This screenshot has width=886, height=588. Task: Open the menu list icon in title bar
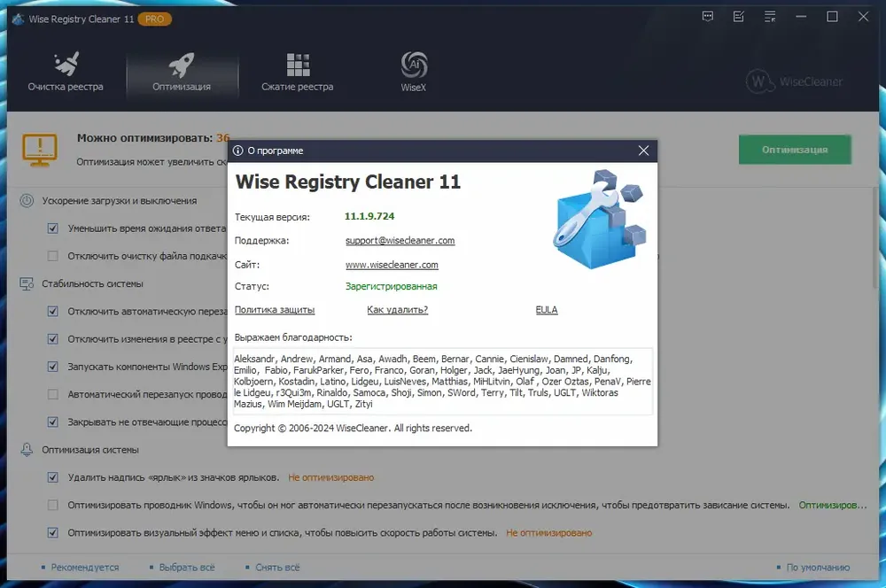point(770,16)
